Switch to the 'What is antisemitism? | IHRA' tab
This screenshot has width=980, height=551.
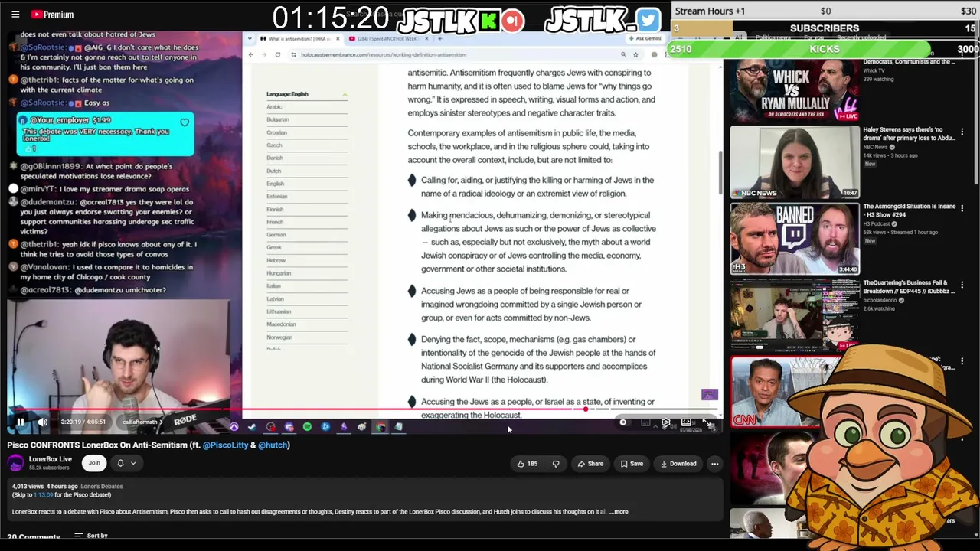(x=299, y=38)
